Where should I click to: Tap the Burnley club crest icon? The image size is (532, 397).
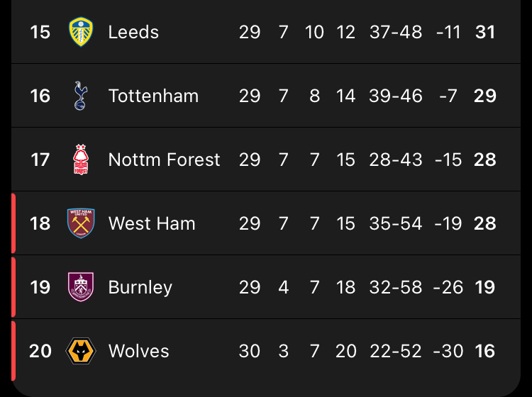pos(81,287)
